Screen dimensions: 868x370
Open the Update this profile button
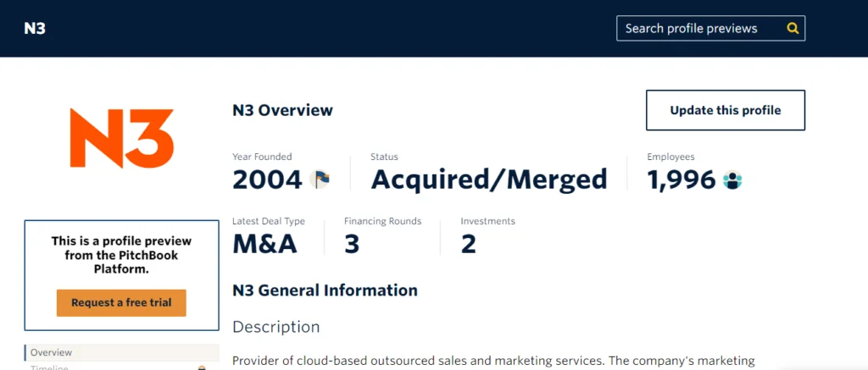pos(726,110)
